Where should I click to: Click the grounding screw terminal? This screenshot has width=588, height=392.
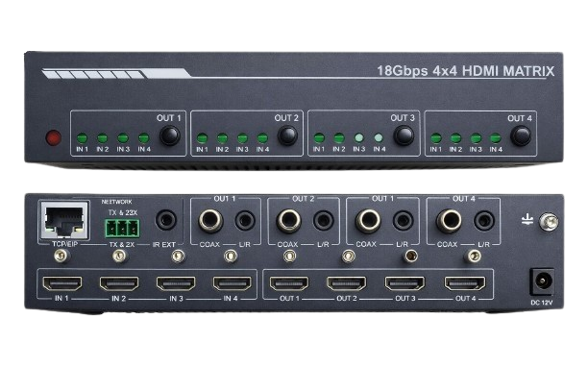pyautogui.click(x=551, y=219)
